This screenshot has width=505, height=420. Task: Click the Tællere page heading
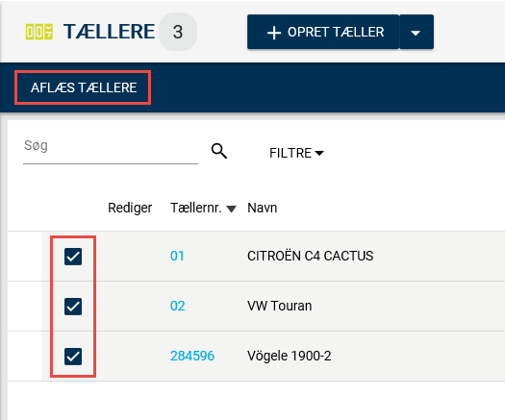coord(110,32)
